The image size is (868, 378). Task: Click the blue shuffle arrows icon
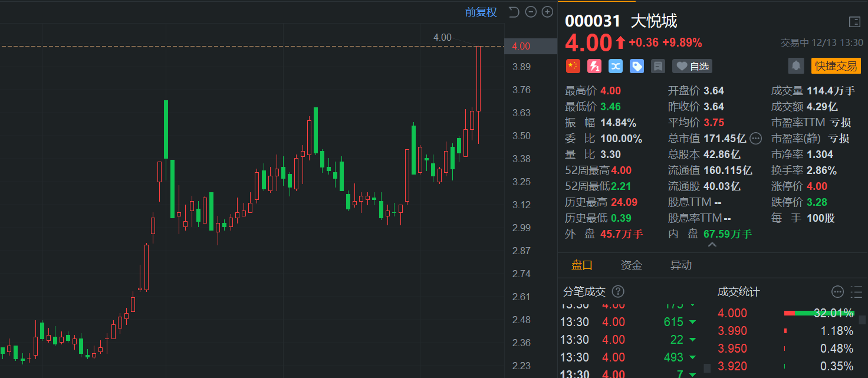tap(616, 66)
